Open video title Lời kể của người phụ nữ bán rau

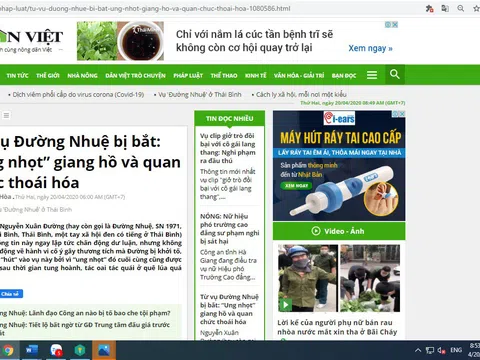[337, 327]
